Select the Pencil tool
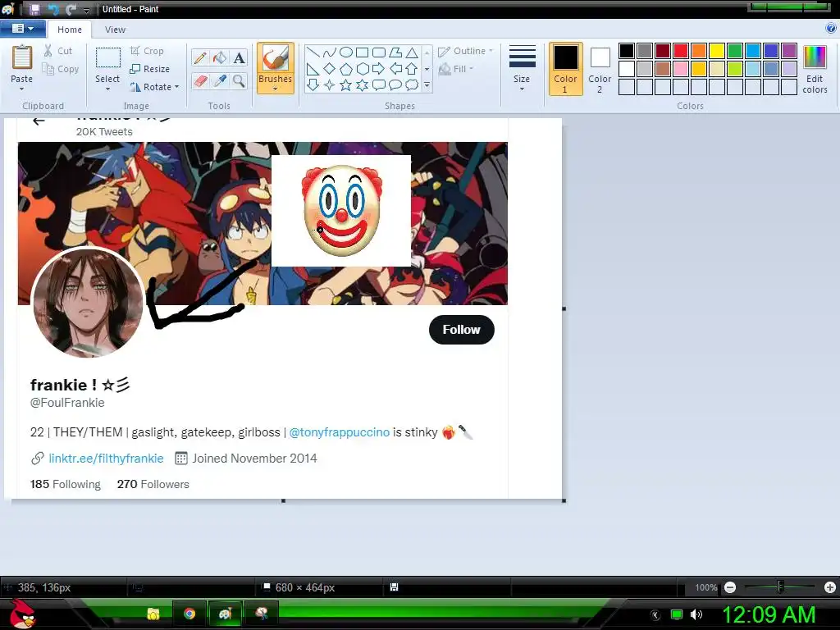Image resolution: width=840 pixels, height=630 pixels. pos(200,57)
